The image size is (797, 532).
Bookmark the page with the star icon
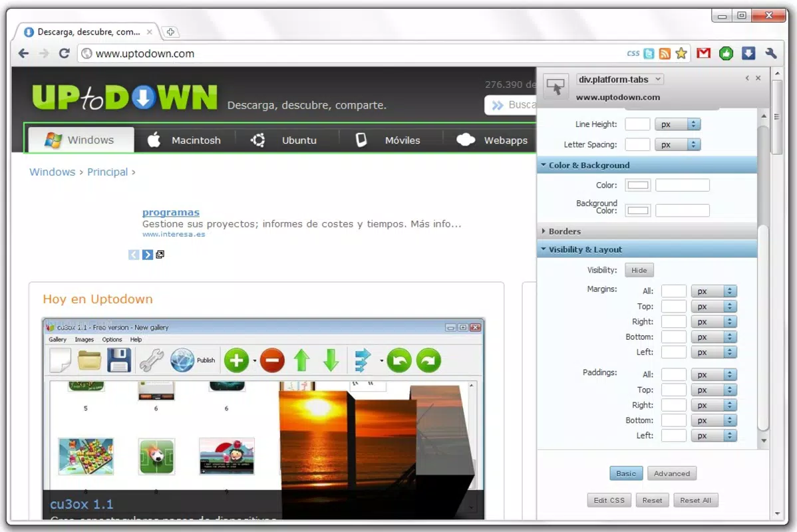pos(681,53)
